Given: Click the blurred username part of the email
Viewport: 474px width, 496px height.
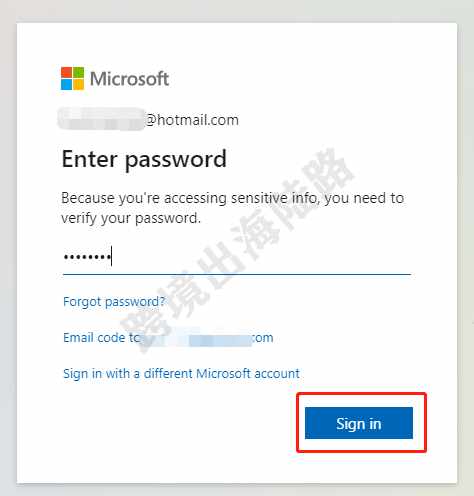Looking at the screenshot, I should pyautogui.click(x=101, y=119).
